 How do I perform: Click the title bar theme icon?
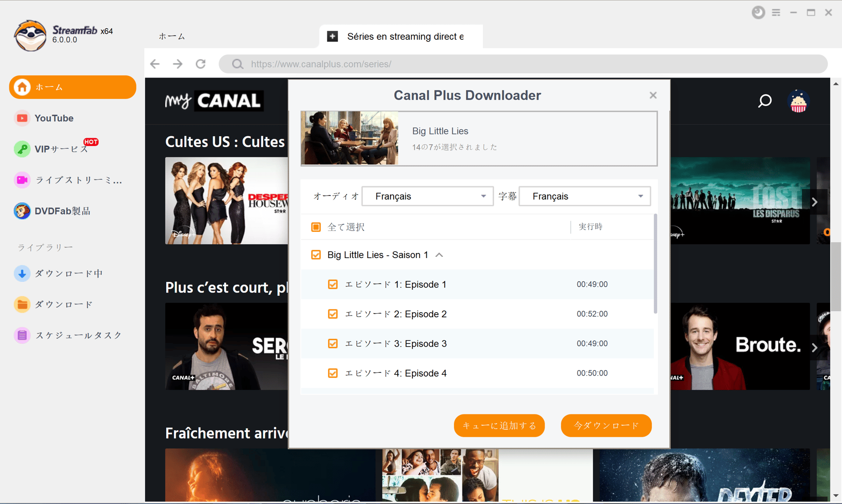click(758, 13)
